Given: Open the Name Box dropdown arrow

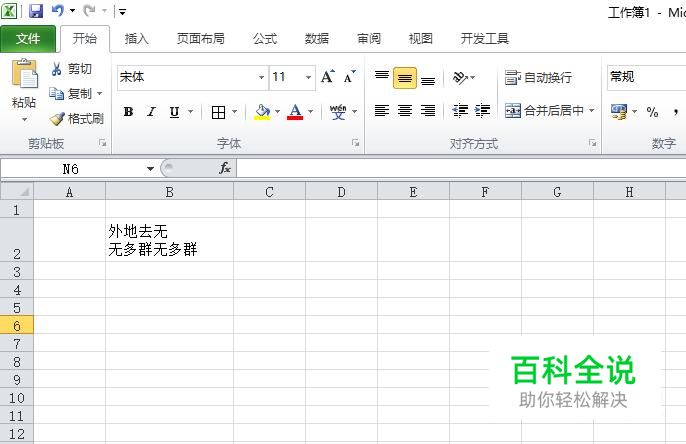Looking at the screenshot, I should pyautogui.click(x=150, y=168).
